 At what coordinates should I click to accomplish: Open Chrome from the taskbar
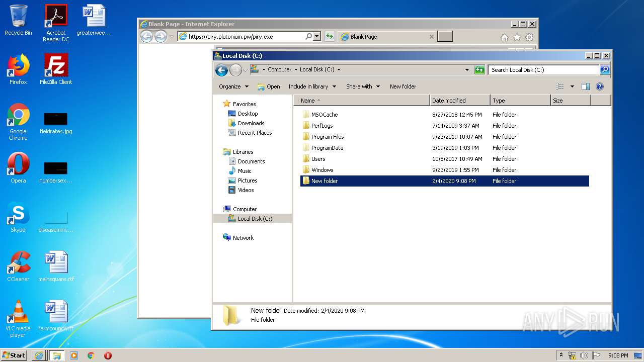point(91,355)
